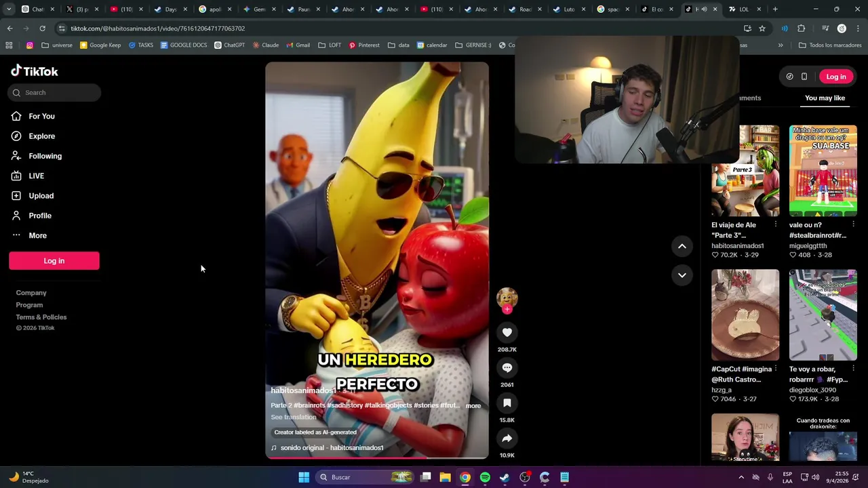Share the video with arrow icon
This screenshot has height=488, width=868.
coord(507,438)
